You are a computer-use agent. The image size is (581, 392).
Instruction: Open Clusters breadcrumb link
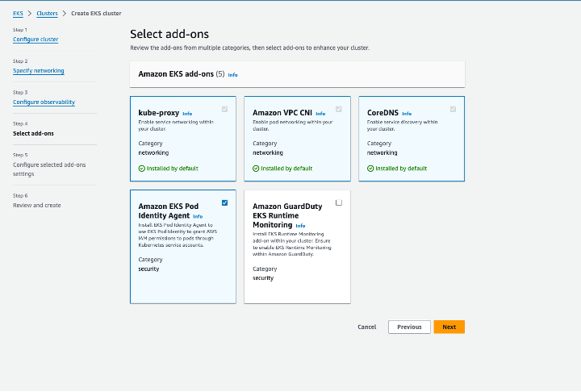click(x=47, y=14)
